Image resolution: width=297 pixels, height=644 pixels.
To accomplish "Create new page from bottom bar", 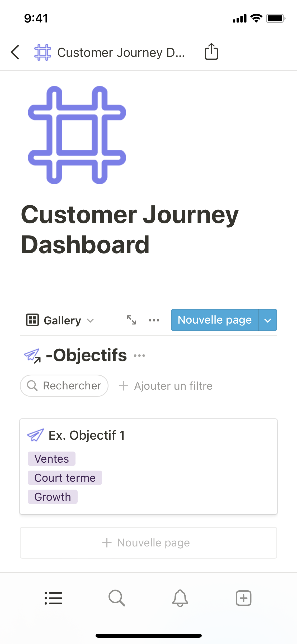I will click(243, 598).
